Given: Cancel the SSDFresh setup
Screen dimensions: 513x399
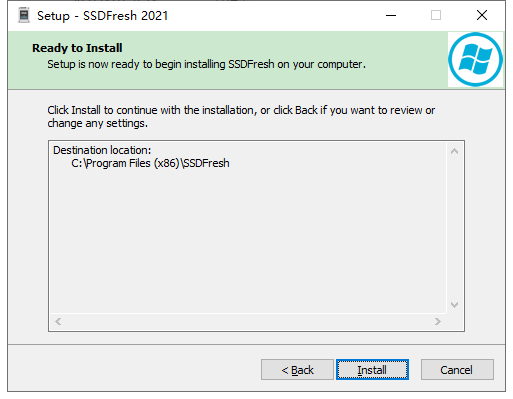Looking at the screenshot, I should (x=457, y=369).
